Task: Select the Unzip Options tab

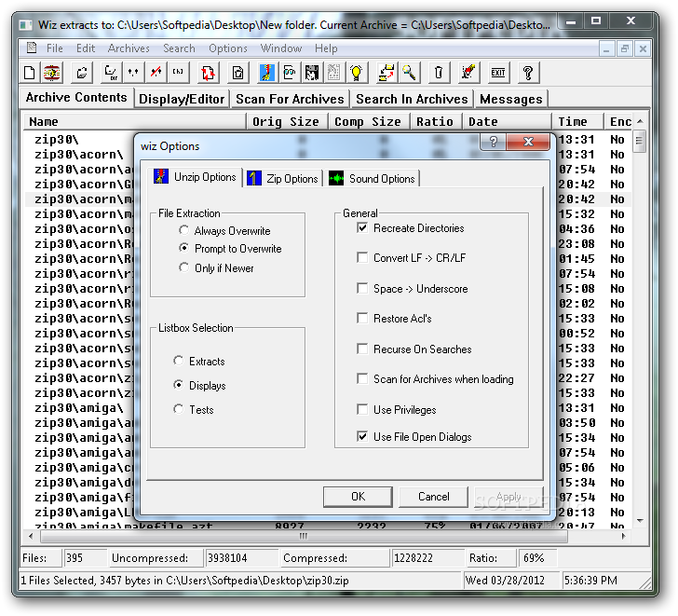Action: click(195, 177)
